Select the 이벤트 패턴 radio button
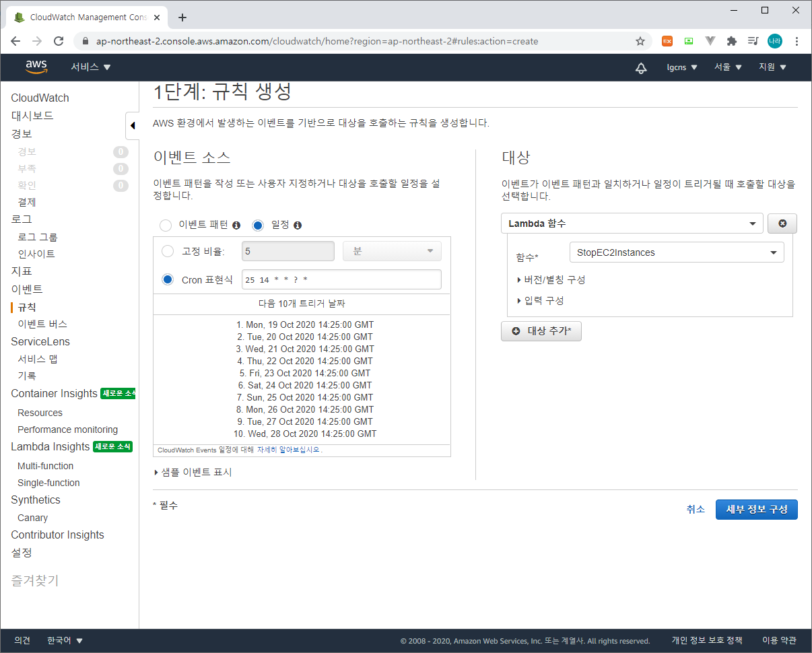This screenshot has width=812, height=653. tap(165, 226)
